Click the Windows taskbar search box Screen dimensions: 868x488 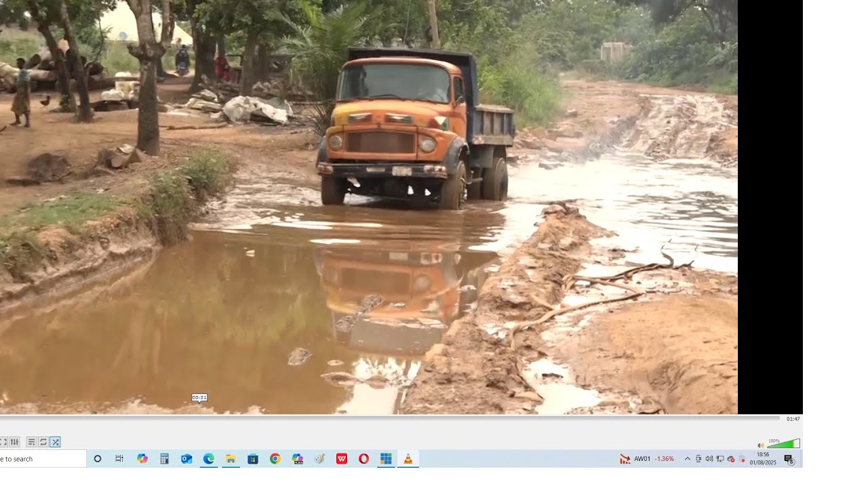43,459
